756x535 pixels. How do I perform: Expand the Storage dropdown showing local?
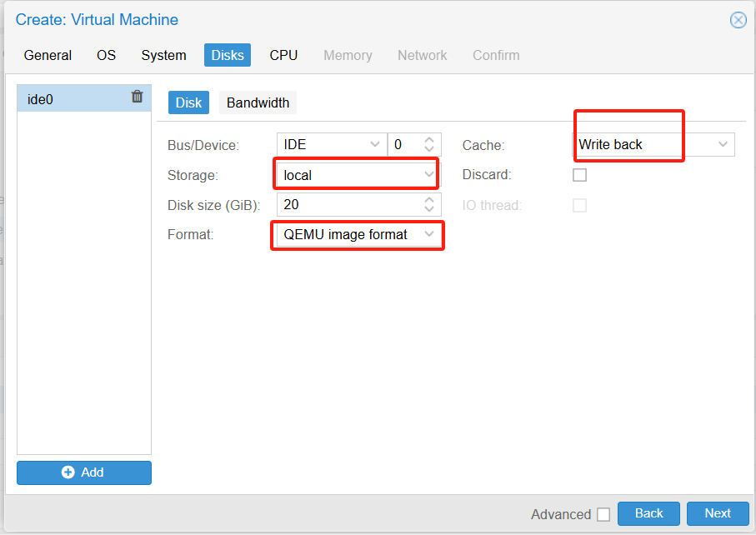429,175
